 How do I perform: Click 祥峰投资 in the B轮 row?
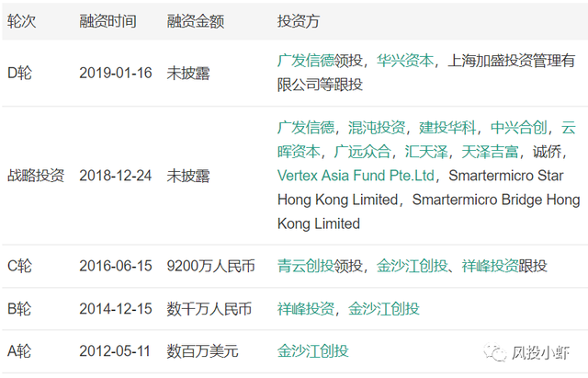coord(306,309)
